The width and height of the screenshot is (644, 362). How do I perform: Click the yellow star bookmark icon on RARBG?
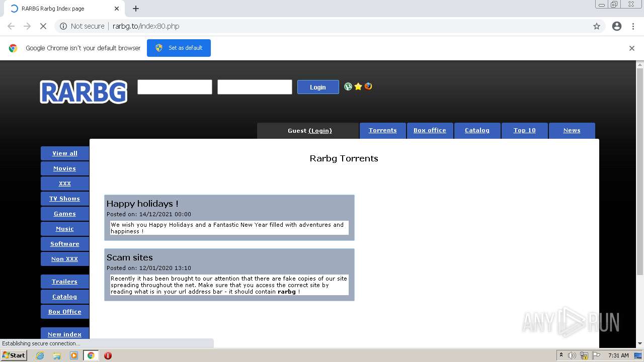[x=358, y=86]
